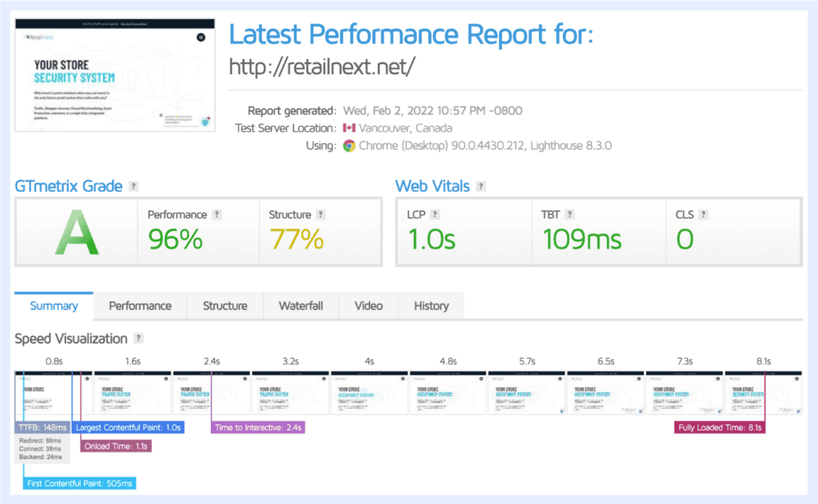Click the Chrome browser icon
This screenshot has width=818, height=504.
click(349, 146)
